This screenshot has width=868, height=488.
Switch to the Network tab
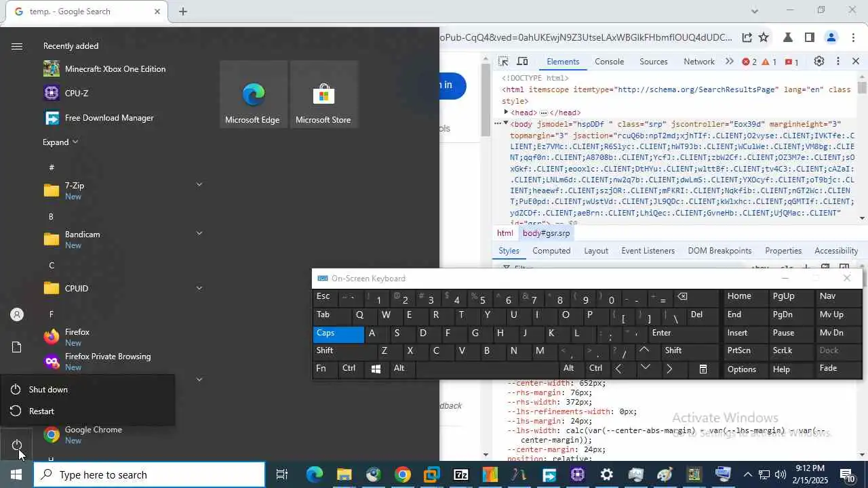[x=699, y=62]
